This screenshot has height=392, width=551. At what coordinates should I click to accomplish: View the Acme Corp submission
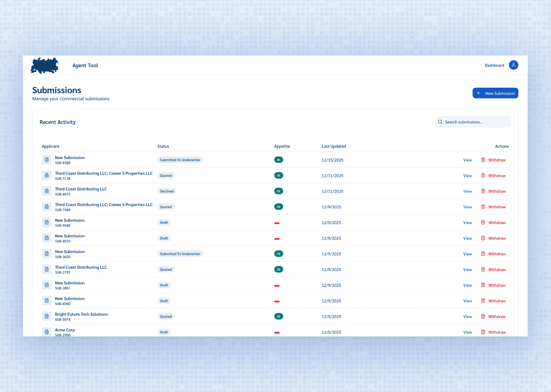[467, 332]
